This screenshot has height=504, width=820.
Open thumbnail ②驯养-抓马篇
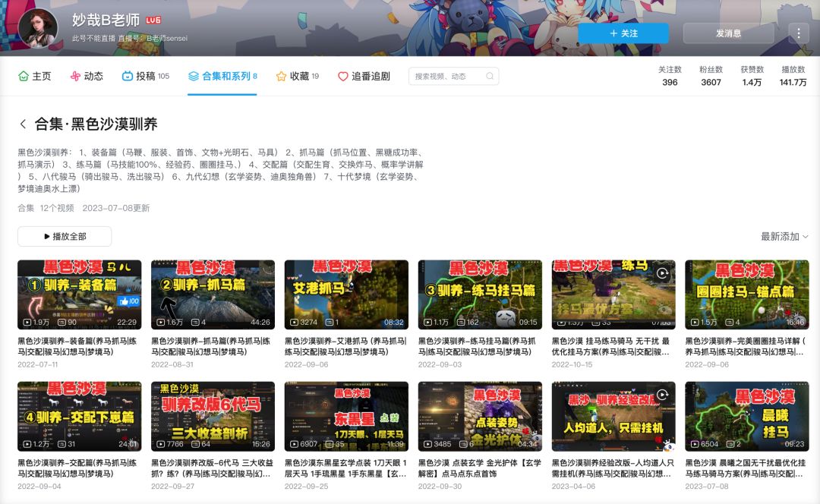coord(213,295)
